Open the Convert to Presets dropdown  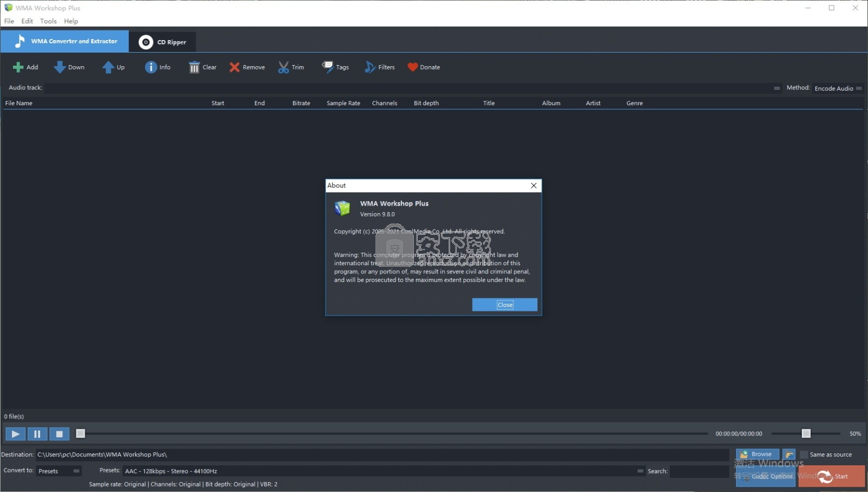pyautogui.click(x=59, y=471)
